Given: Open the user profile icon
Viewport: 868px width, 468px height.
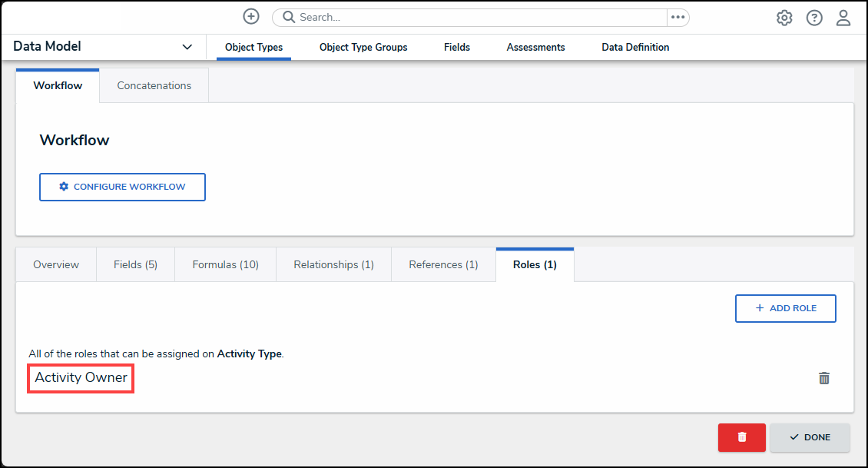Looking at the screenshot, I should pyautogui.click(x=843, y=18).
